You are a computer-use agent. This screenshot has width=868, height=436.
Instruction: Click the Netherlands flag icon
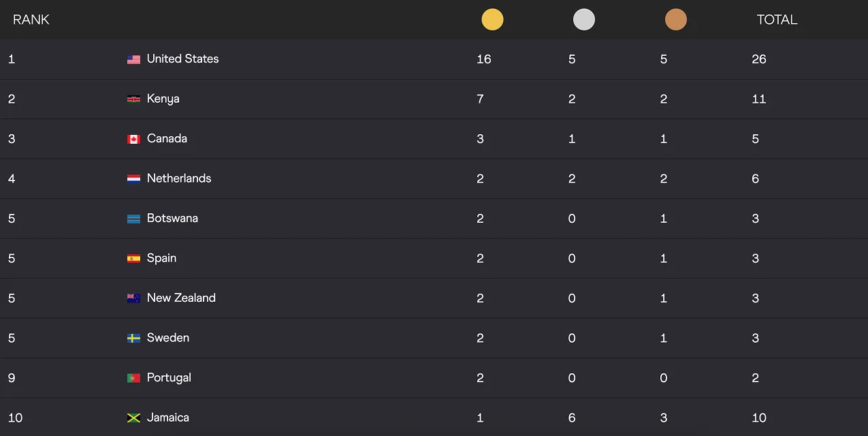tap(133, 179)
